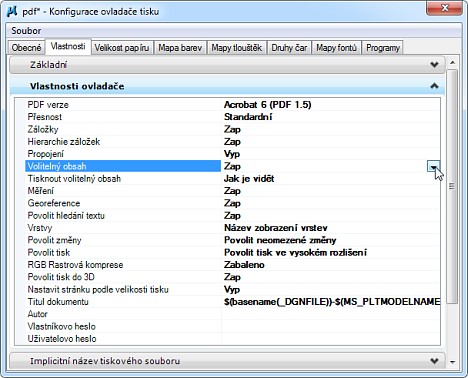Click the scrollbar up arrow
This screenshot has width=468, height=378.
coord(452,63)
